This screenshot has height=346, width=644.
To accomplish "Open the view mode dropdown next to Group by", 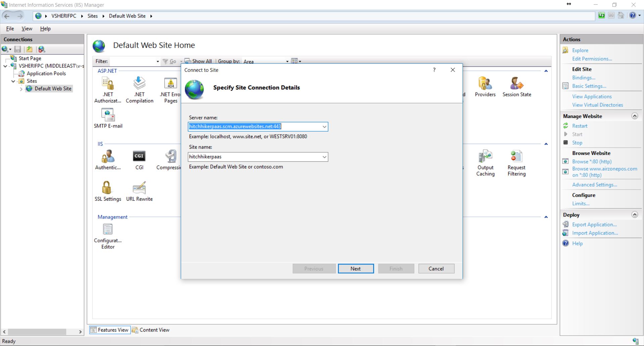I will [296, 61].
